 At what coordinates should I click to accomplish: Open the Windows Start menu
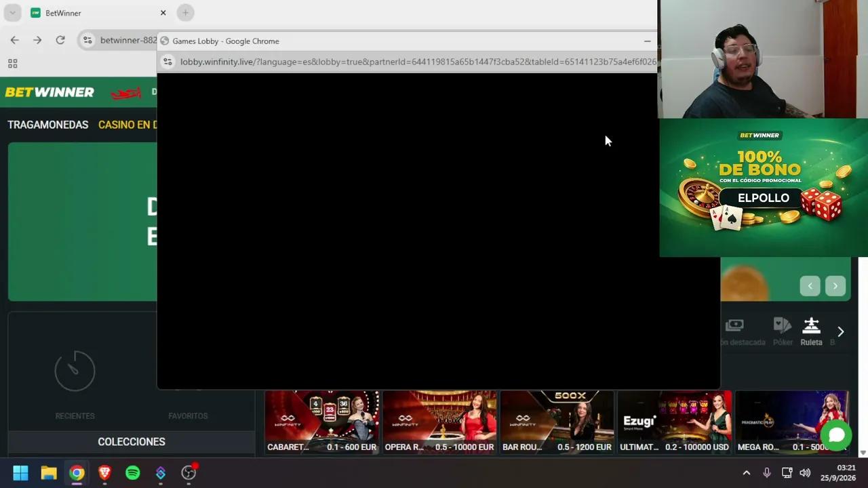pos(20,473)
